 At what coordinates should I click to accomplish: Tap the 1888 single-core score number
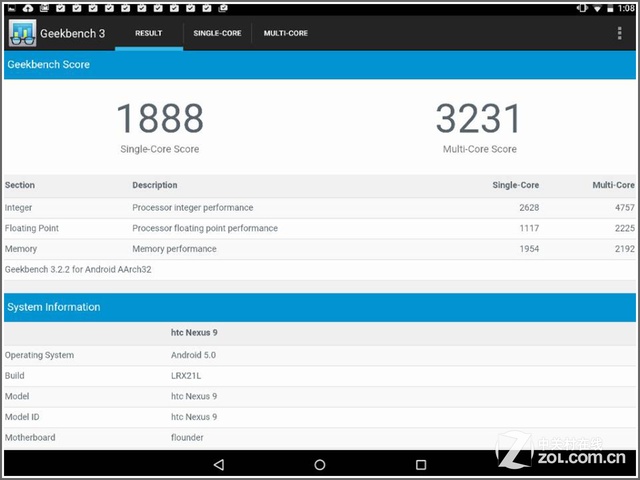click(160, 118)
